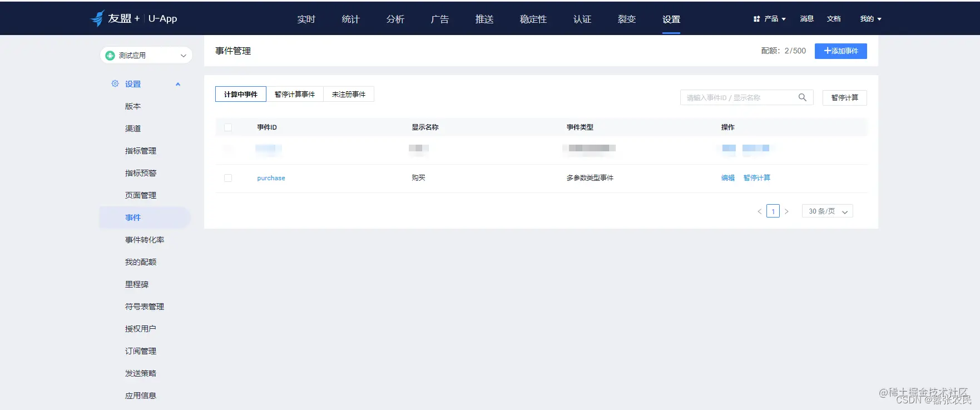Click the search magnifier icon
980x410 pixels.
click(x=802, y=97)
